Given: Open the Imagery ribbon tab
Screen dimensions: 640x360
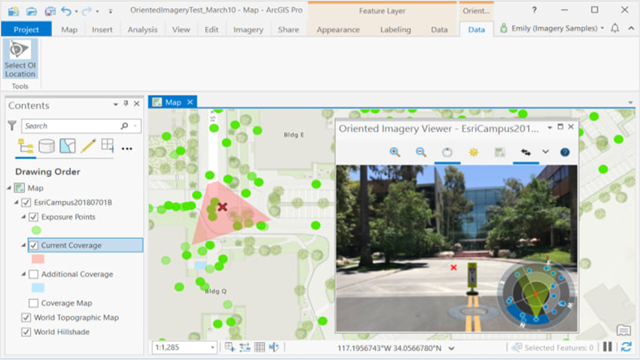Looking at the screenshot, I should [248, 29].
